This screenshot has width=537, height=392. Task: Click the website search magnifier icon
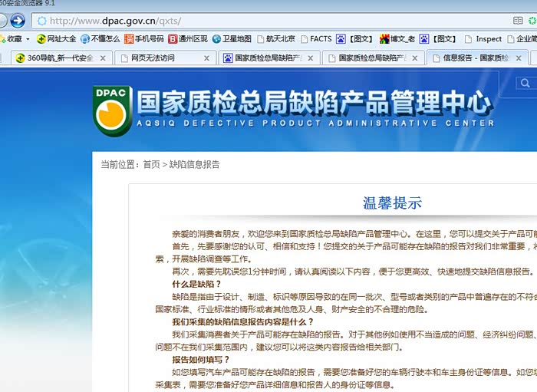coord(525,84)
